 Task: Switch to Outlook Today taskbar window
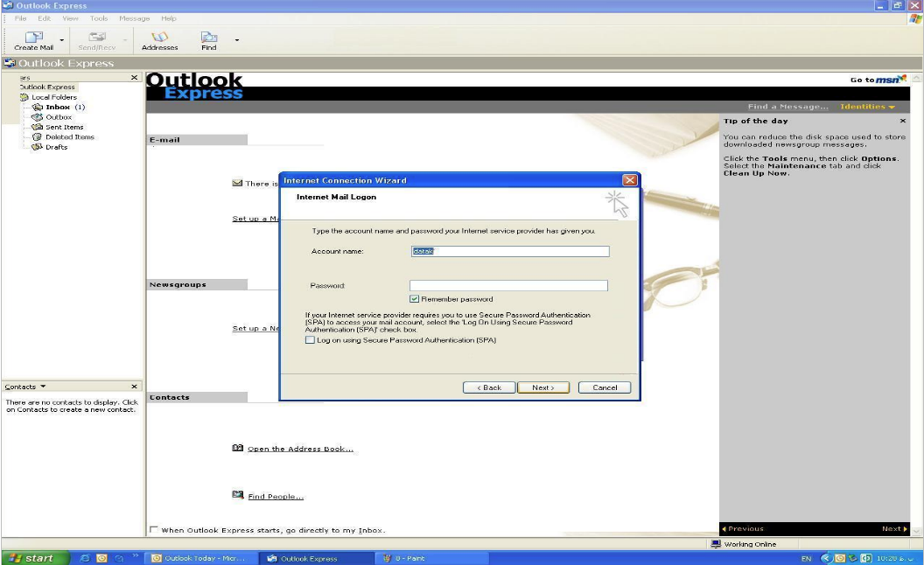pyautogui.click(x=201, y=558)
